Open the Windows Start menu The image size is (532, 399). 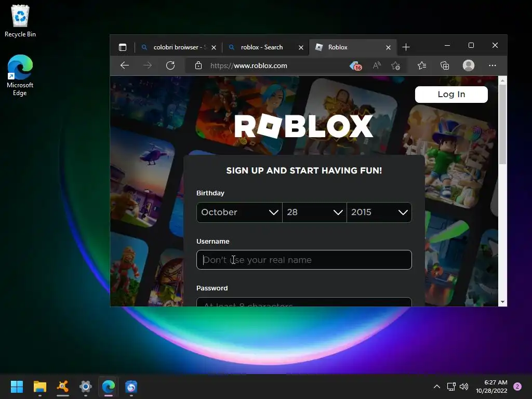17,387
